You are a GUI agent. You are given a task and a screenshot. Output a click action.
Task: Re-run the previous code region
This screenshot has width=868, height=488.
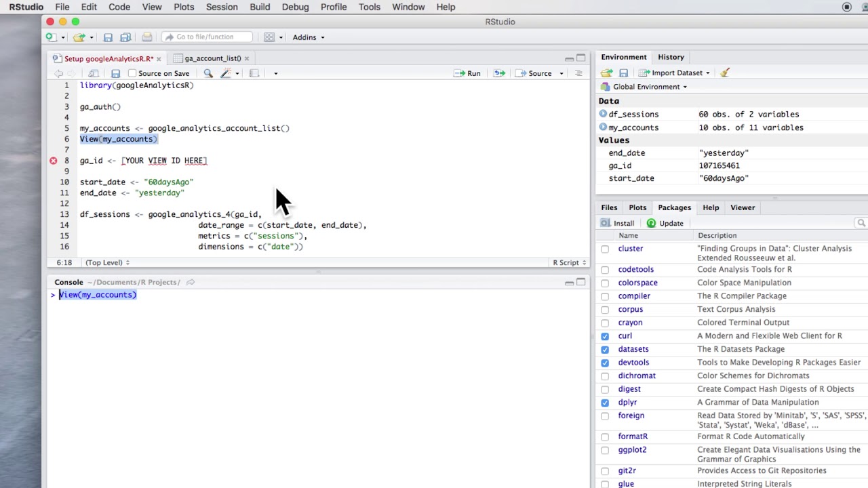(499, 73)
